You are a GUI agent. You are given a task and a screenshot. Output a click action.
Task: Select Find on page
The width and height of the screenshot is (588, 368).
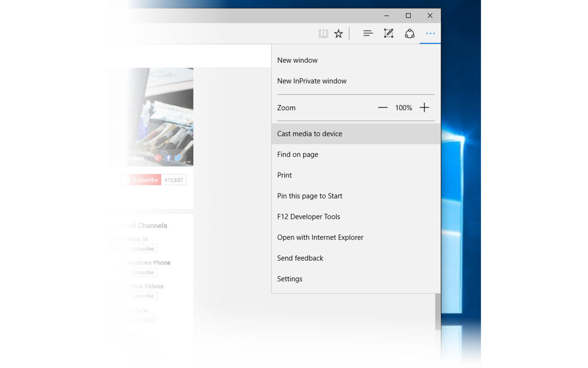point(298,155)
